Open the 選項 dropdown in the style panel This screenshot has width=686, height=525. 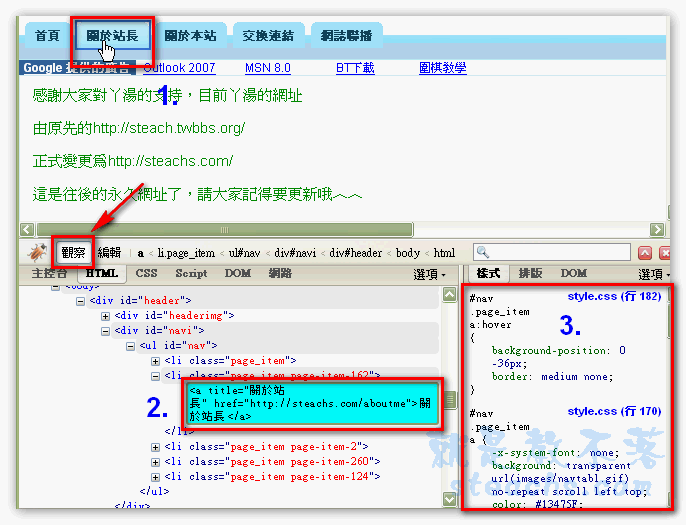point(654,274)
